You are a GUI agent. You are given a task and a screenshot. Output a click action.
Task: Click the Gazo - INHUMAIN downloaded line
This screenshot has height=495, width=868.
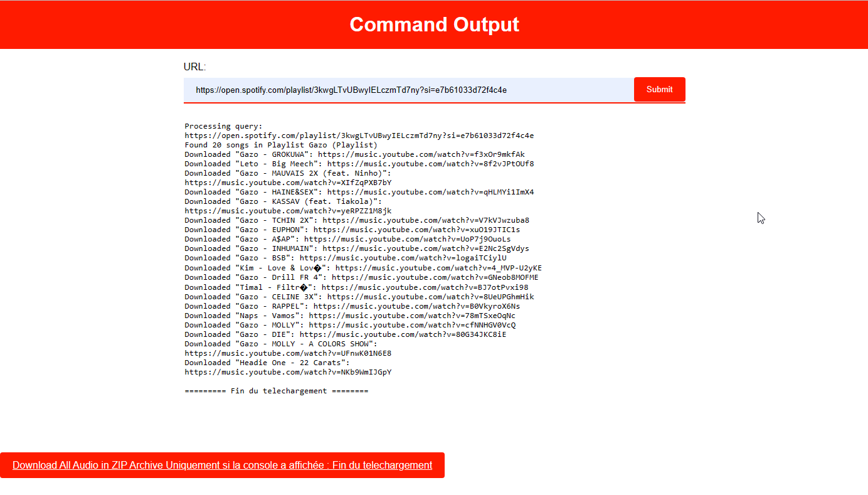coord(357,248)
